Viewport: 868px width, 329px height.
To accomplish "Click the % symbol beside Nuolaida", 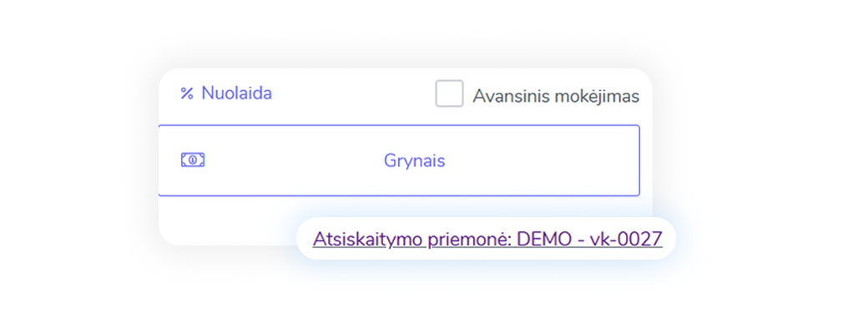I will tap(187, 94).
